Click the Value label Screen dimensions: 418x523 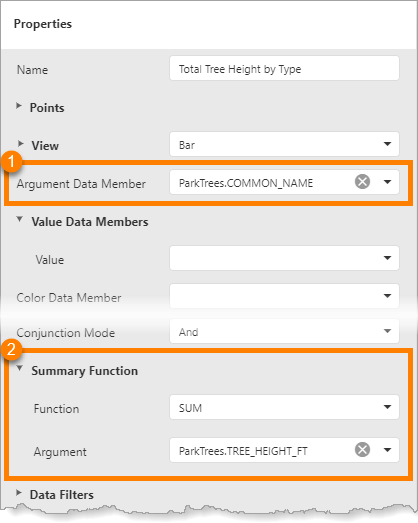click(50, 260)
